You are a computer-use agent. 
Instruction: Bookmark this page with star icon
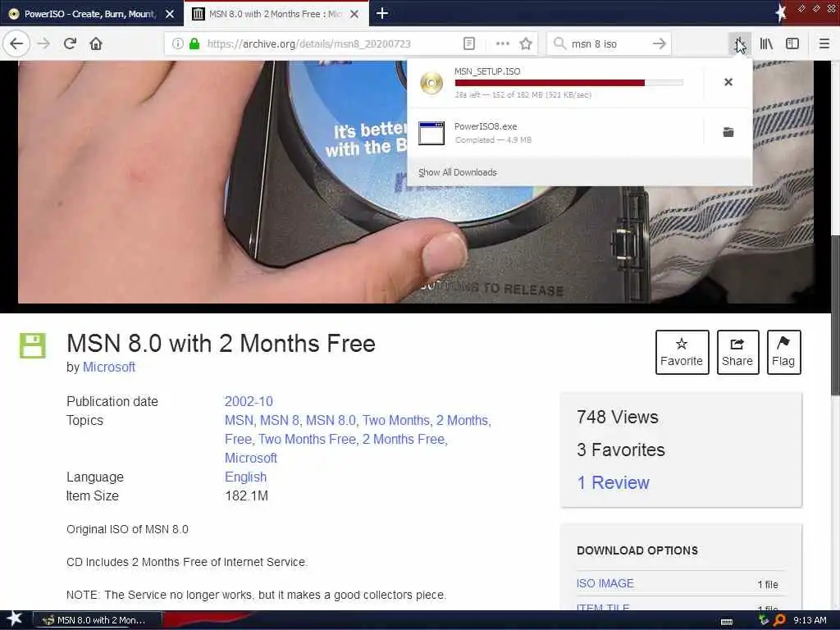click(526, 43)
